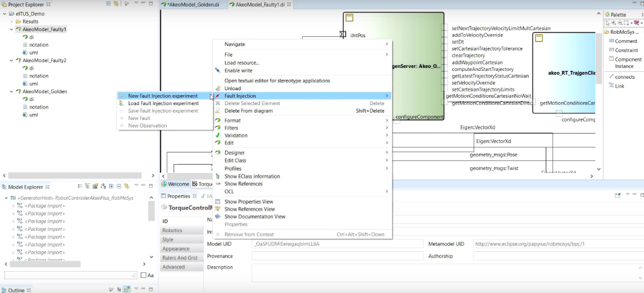The image size is (644, 293).
Task: Select the Constraint tool in Palette
Action: point(626,50)
